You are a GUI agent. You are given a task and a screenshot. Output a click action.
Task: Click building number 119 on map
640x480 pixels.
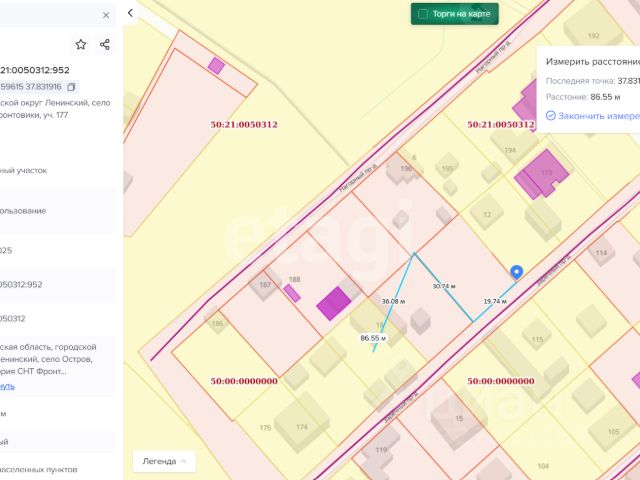click(381, 450)
